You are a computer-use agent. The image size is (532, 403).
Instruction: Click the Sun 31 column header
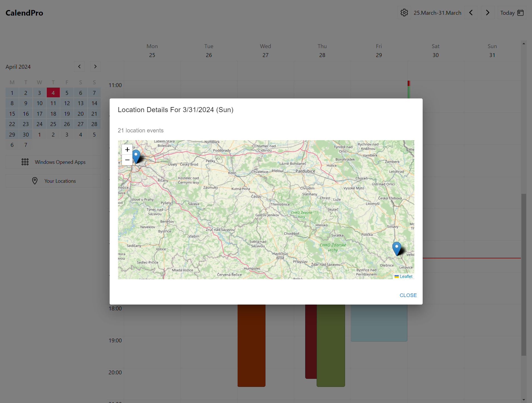point(492,51)
